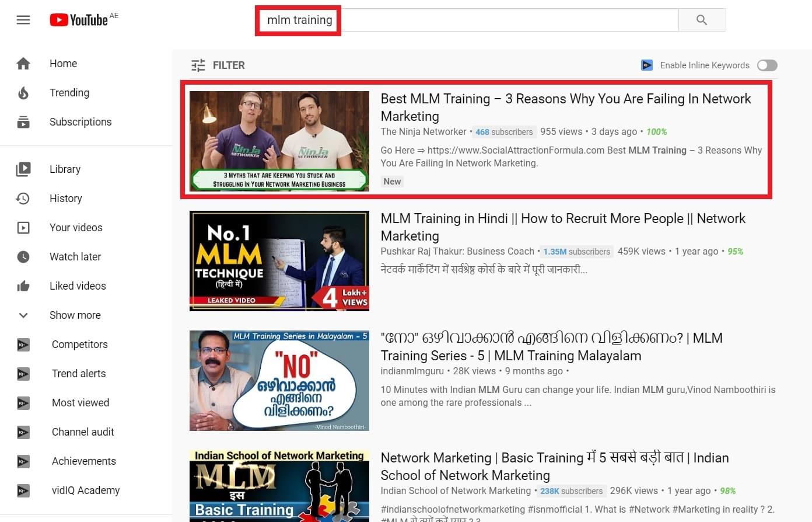
Task: Click the Library icon
Action: click(23, 169)
